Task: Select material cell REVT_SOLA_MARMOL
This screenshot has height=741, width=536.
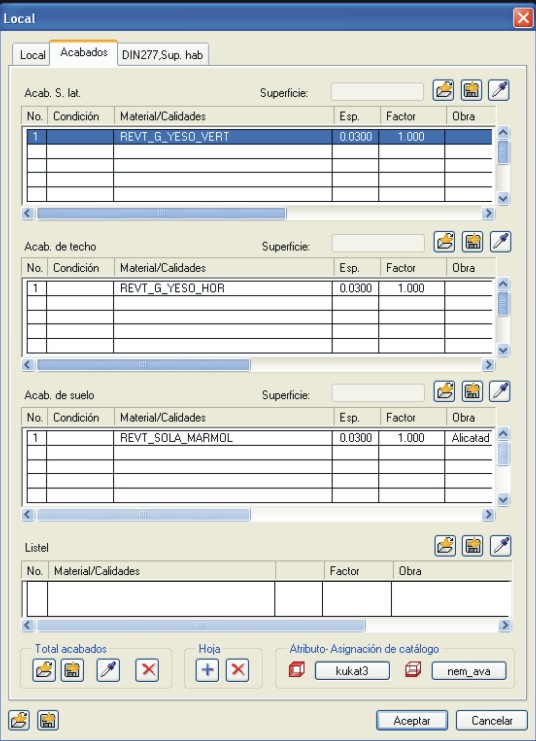Action: point(223,438)
